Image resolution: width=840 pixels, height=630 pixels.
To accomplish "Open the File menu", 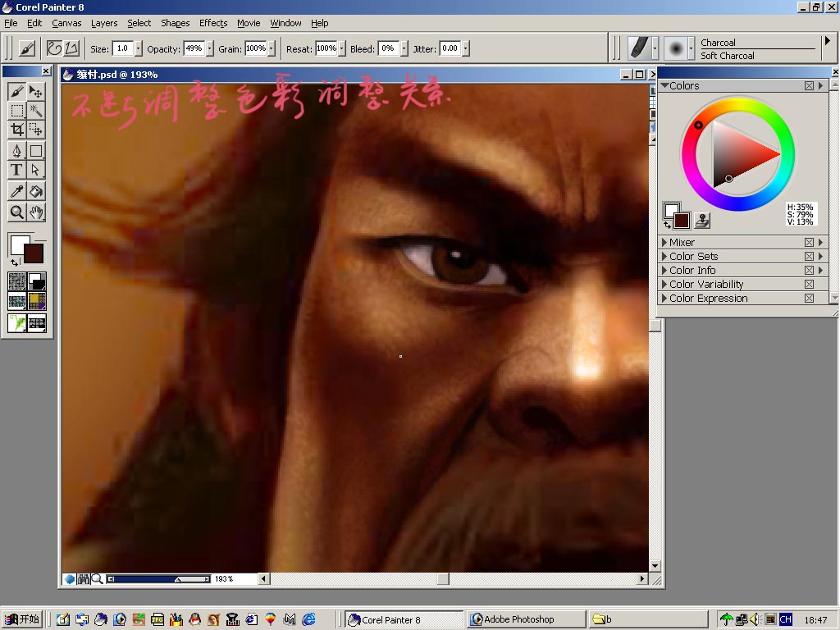I will [x=11, y=23].
